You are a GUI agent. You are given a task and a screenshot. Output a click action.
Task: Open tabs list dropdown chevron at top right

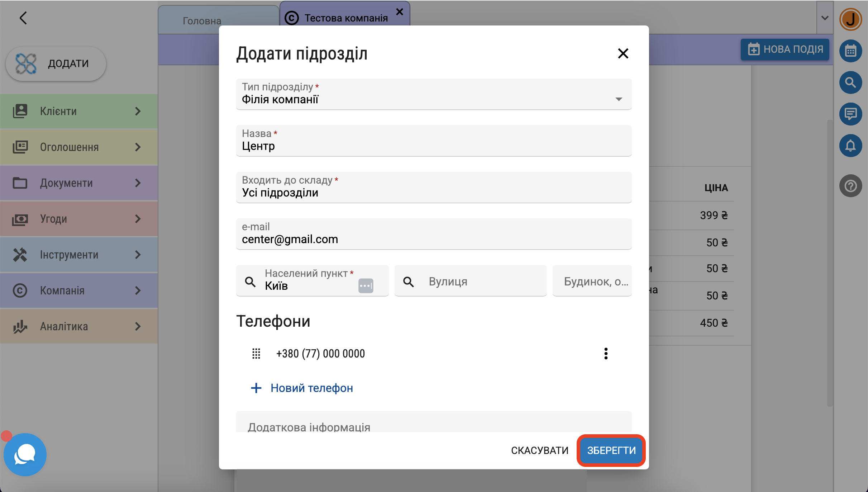[x=825, y=18]
